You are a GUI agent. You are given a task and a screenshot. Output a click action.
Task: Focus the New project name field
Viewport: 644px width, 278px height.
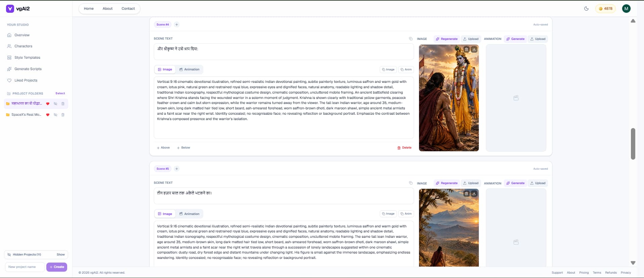25,267
